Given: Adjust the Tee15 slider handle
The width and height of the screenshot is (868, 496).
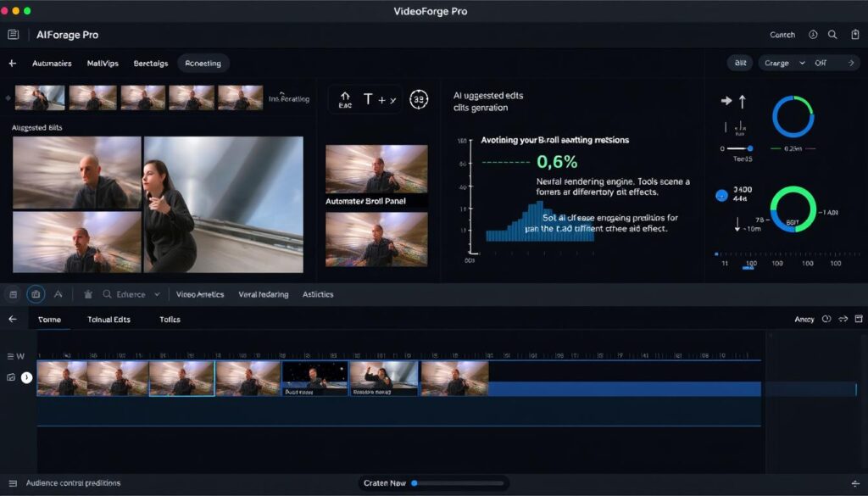Looking at the screenshot, I should (x=750, y=148).
